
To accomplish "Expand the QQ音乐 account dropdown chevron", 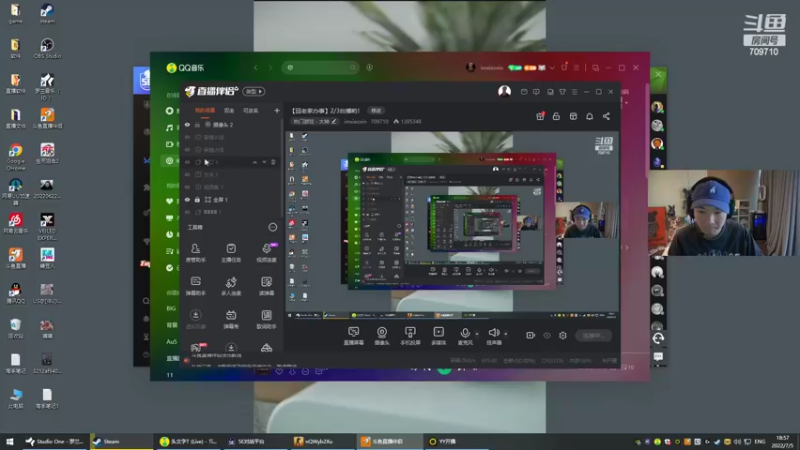I will click(x=552, y=68).
